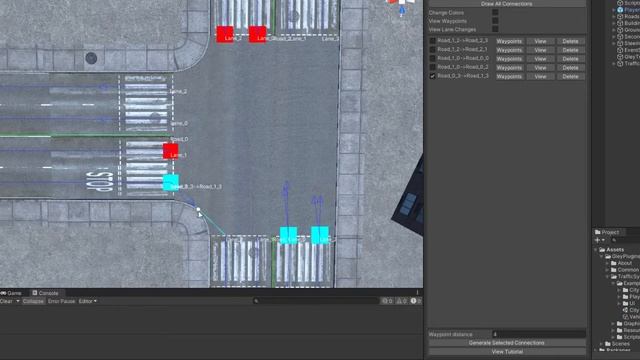Select the Common folder icon

click(x=613, y=270)
